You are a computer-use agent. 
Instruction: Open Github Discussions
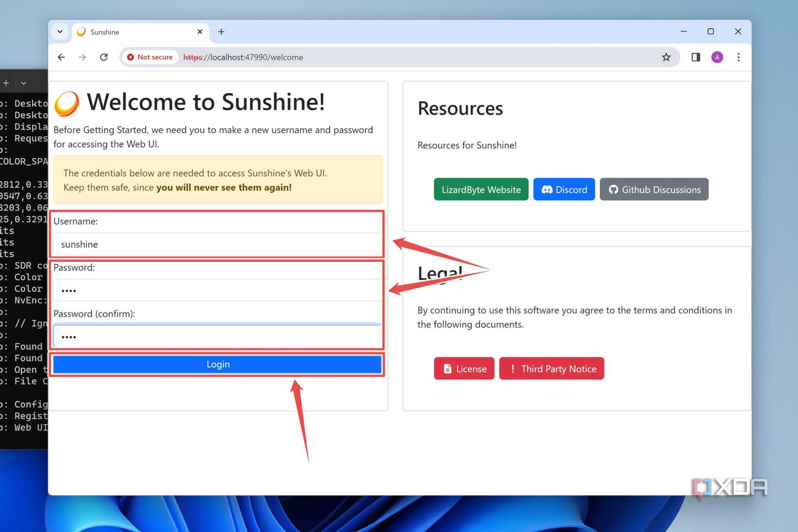(654, 190)
